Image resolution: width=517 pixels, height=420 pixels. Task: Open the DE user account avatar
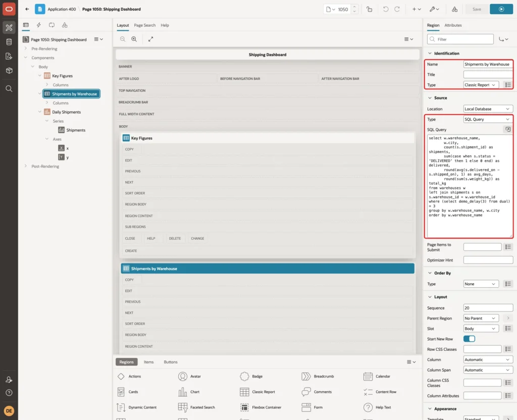[9, 411]
